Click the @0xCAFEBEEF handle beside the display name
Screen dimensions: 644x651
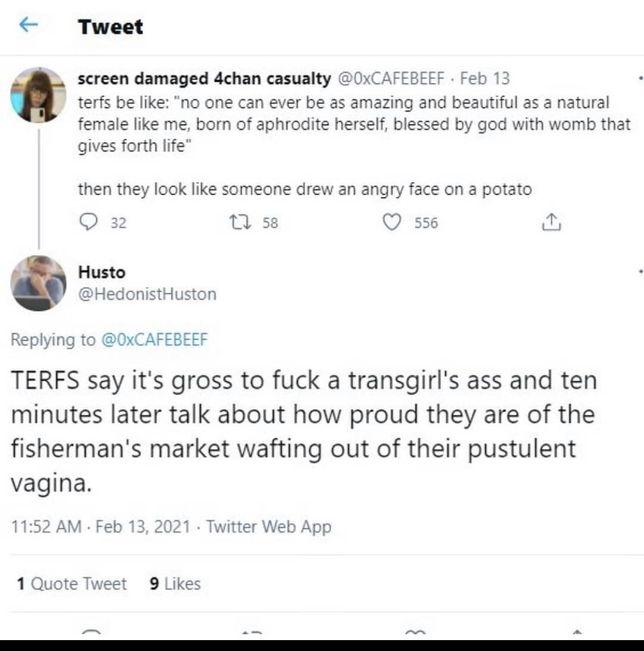click(392, 78)
